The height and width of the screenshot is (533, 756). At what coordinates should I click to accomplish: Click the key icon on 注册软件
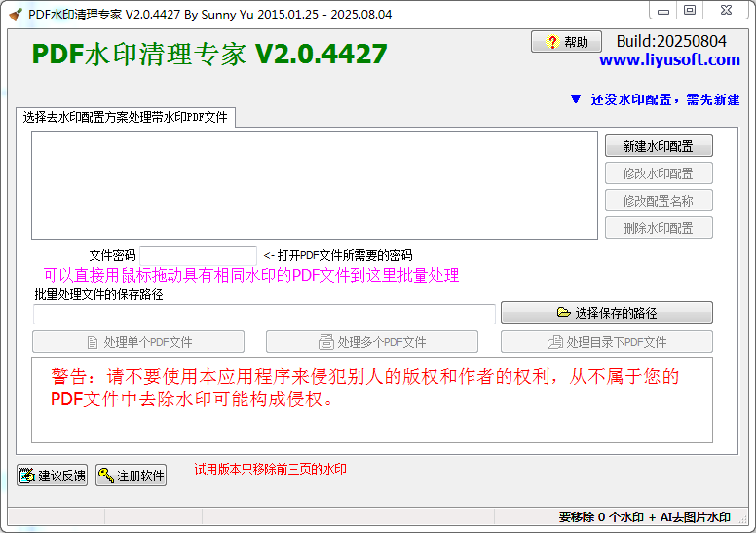(x=105, y=476)
